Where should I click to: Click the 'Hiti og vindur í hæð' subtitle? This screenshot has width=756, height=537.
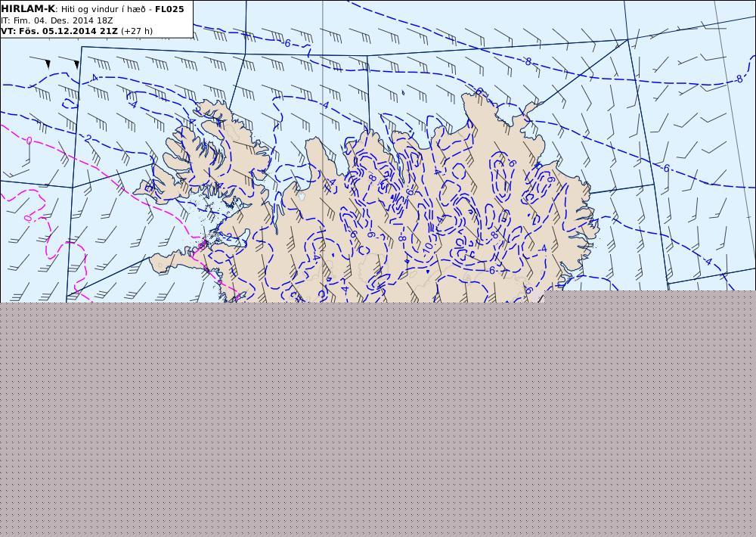pyautogui.click(x=104, y=9)
